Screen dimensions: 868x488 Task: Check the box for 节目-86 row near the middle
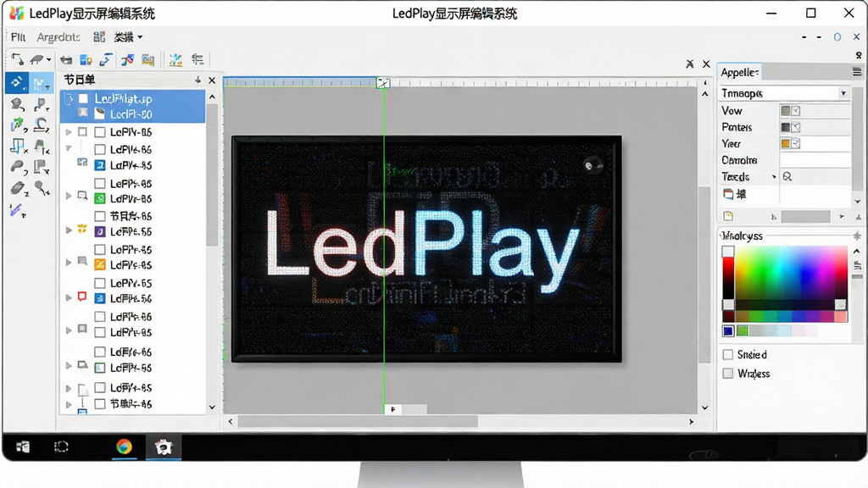point(100,216)
